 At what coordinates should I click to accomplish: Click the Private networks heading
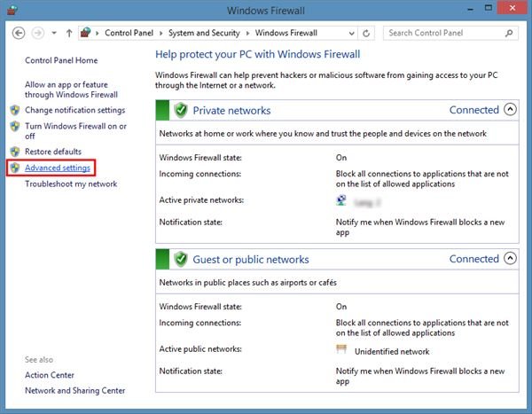pos(231,111)
